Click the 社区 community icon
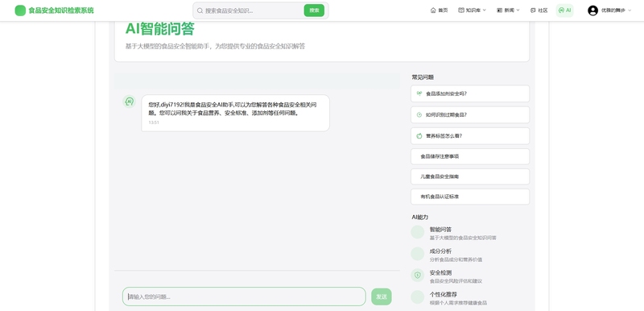 tap(533, 10)
